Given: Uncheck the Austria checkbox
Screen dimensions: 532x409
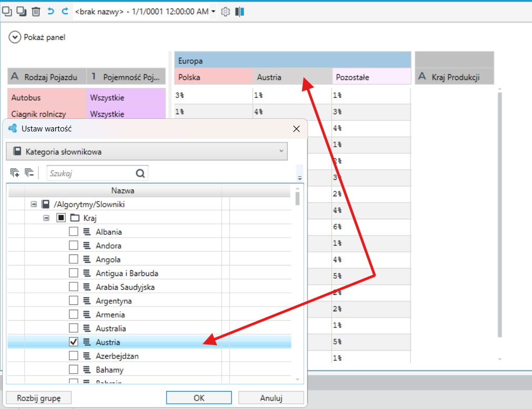Looking at the screenshot, I should 73,342.
